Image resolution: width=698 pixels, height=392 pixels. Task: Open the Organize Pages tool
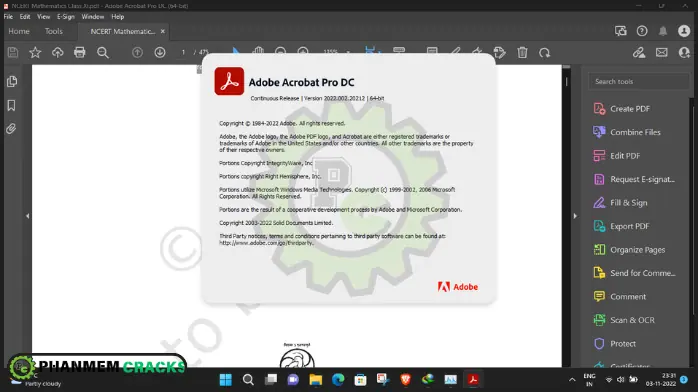click(x=629, y=250)
